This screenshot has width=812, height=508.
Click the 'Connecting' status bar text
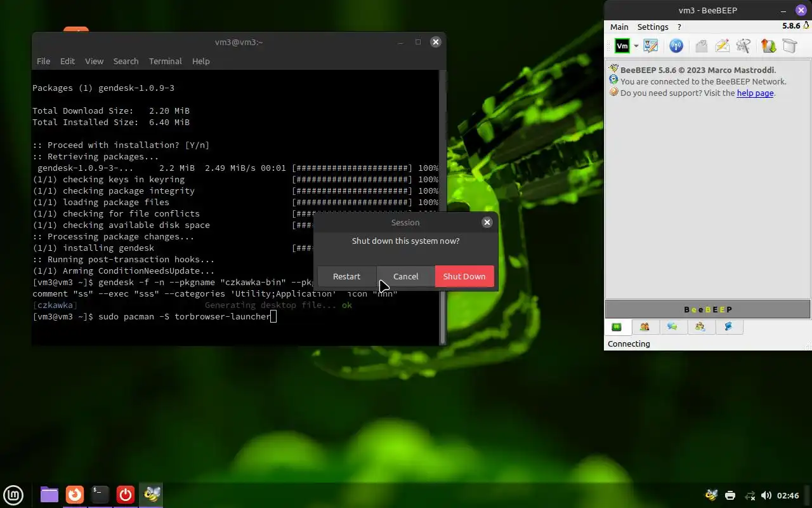[x=629, y=344]
